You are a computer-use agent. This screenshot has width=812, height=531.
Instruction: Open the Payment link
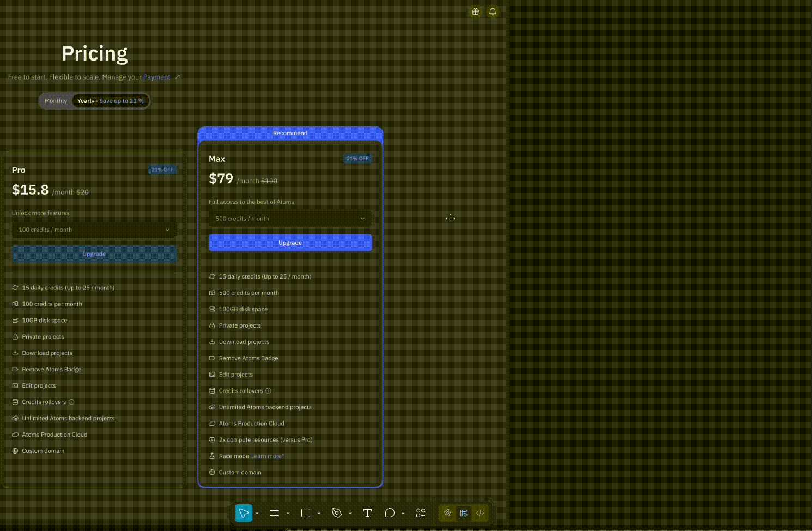(x=157, y=77)
